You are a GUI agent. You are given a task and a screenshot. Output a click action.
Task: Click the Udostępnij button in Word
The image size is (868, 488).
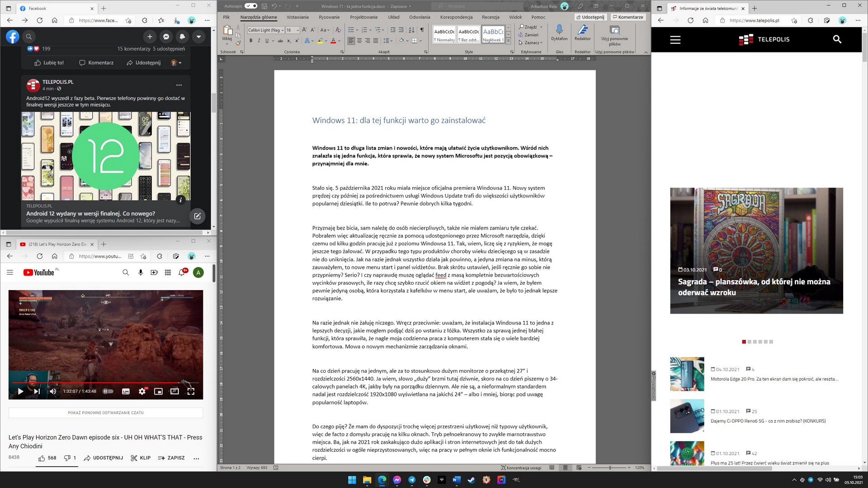pyautogui.click(x=590, y=17)
